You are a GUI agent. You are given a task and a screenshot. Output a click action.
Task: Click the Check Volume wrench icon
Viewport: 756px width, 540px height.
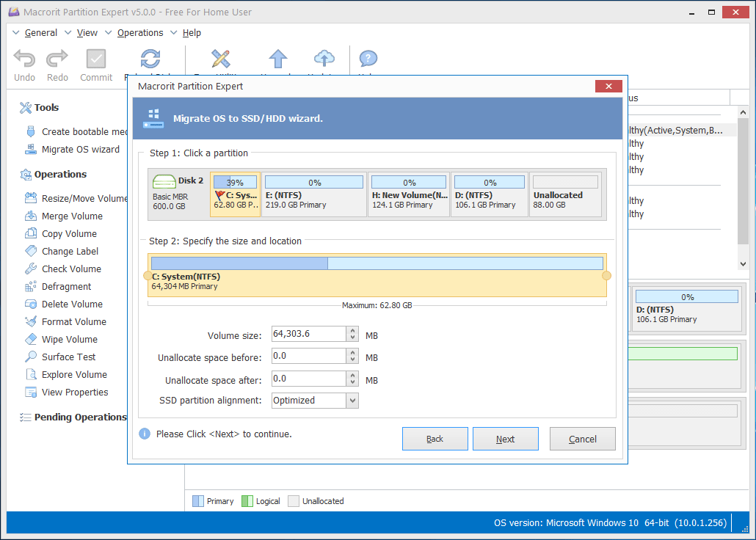[x=31, y=269]
